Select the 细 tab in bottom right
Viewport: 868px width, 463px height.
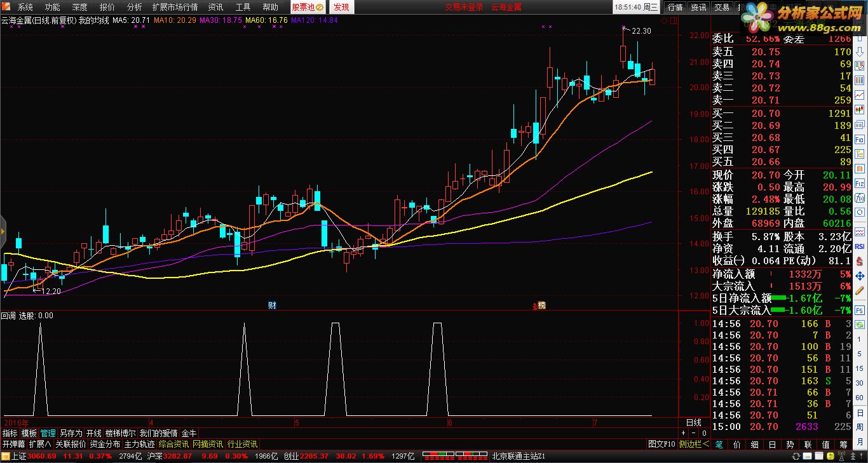tap(755, 444)
